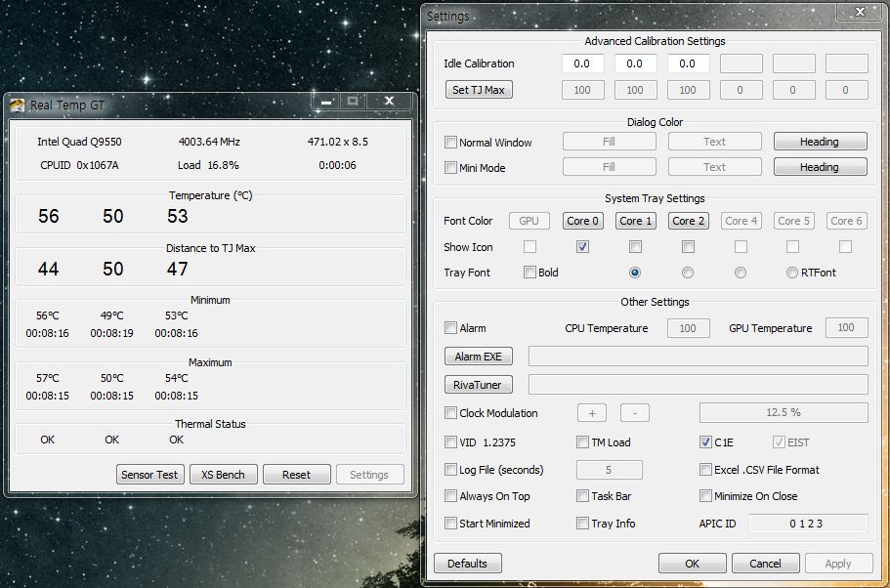Click the RivaTuner path field
Image resolution: width=890 pixels, height=588 pixels.
[x=699, y=384]
